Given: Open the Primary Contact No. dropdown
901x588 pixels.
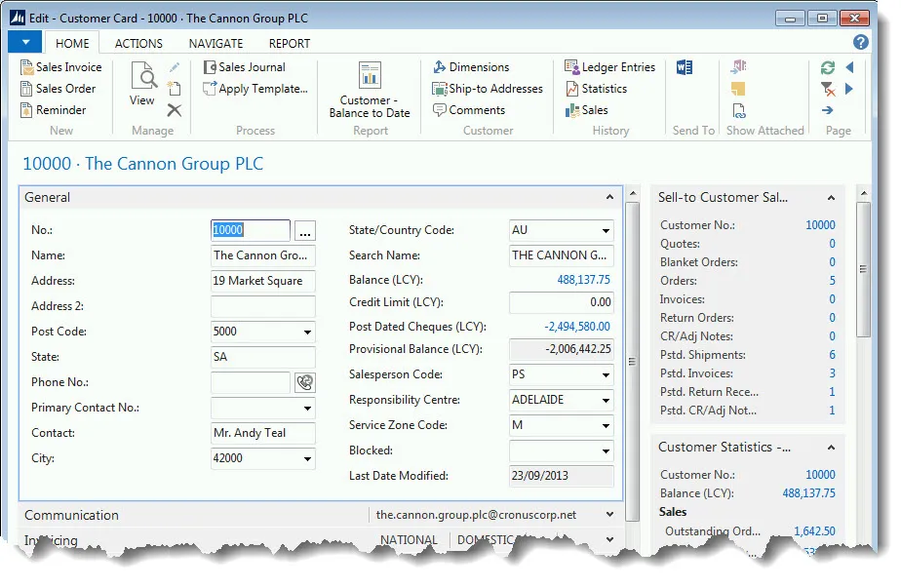Looking at the screenshot, I should 307,409.
